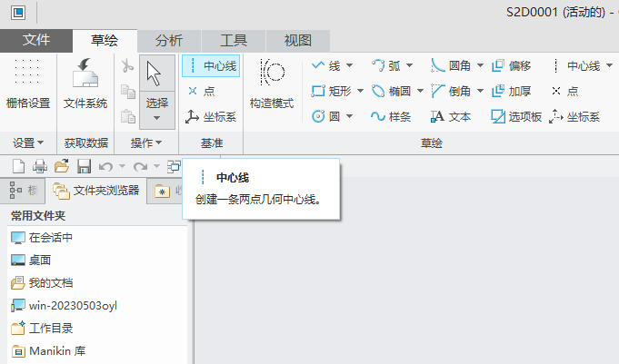Activate the Select (选择) arrow tool
The width and height of the screenshot is (619, 364).
[157, 74]
